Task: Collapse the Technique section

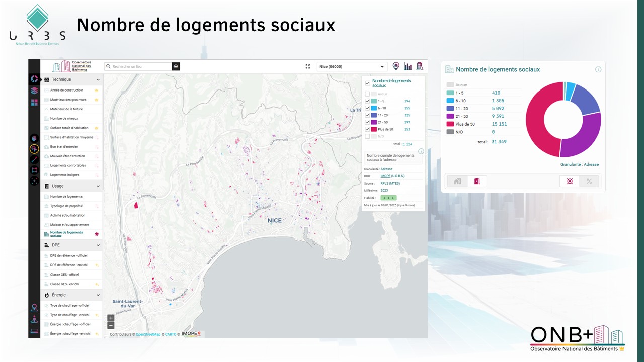Action: point(98,79)
